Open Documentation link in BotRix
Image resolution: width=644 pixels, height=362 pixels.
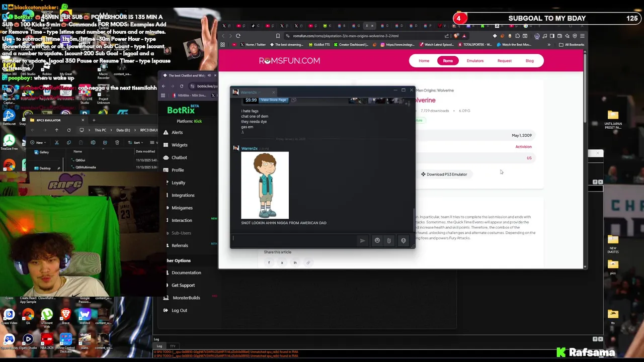[186, 273]
